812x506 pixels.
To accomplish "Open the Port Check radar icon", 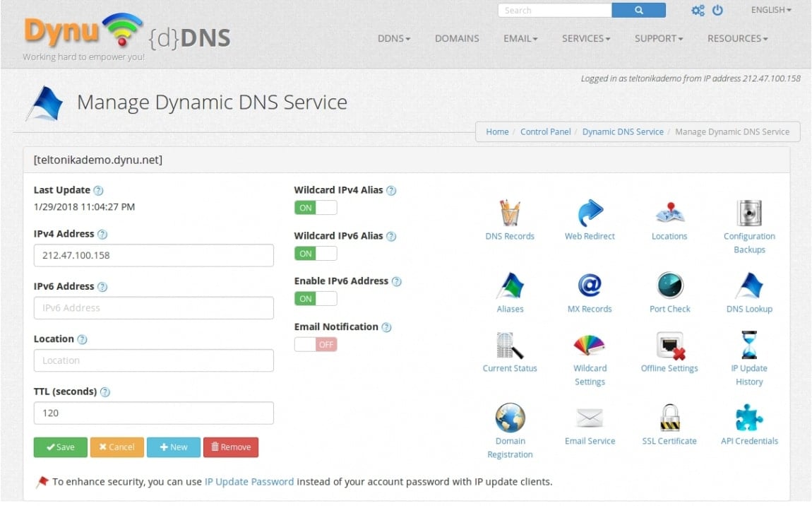I will (x=669, y=285).
